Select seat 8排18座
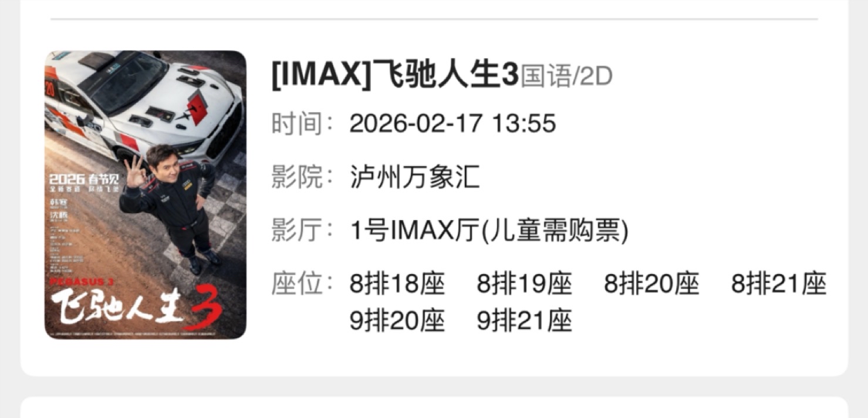The image size is (868, 418). (397, 285)
